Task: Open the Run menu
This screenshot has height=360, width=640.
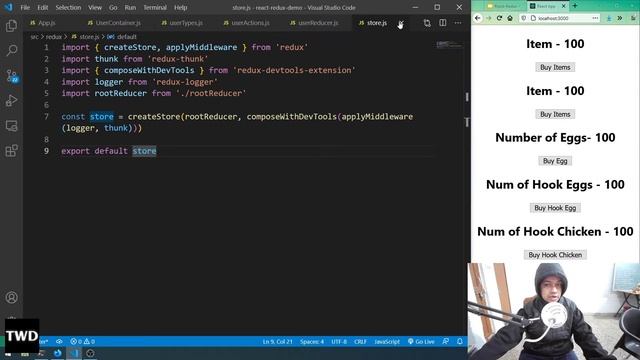Action: [130, 7]
